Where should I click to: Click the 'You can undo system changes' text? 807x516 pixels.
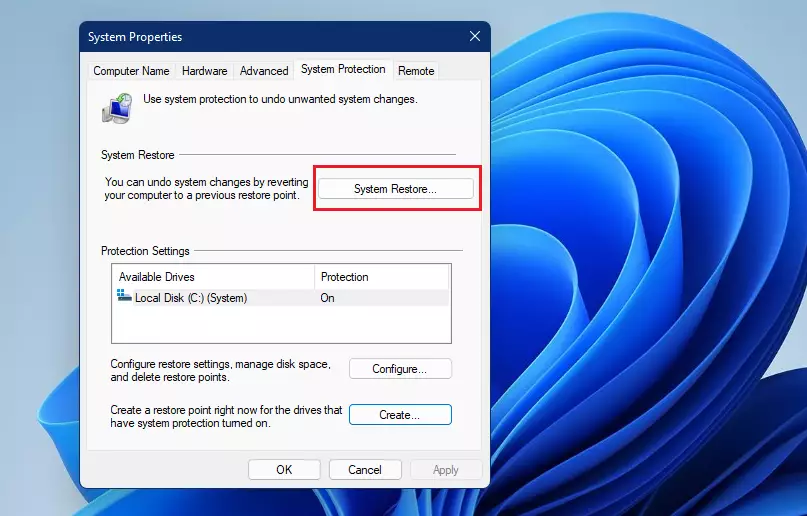(x=206, y=189)
